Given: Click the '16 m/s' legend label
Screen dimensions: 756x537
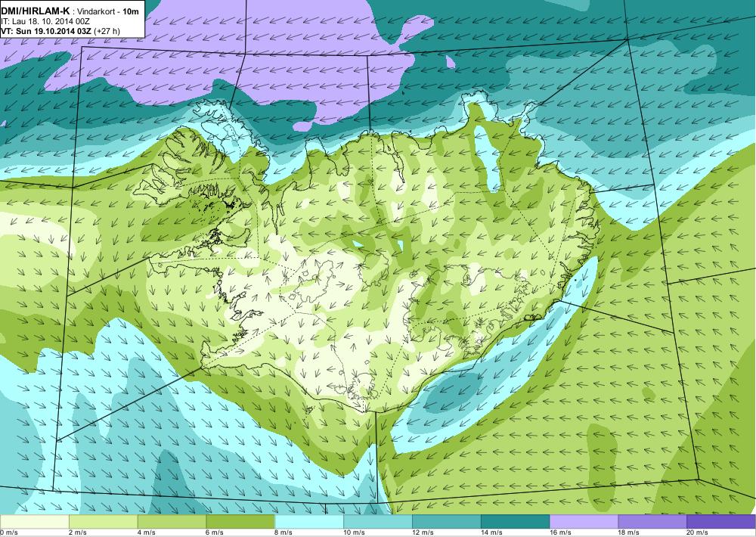Looking at the screenshot, I should click(560, 532).
